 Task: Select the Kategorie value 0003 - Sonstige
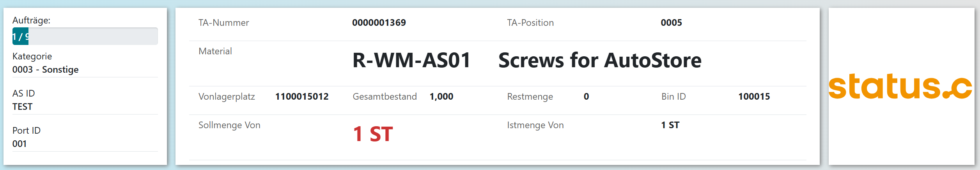click(x=46, y=70)
